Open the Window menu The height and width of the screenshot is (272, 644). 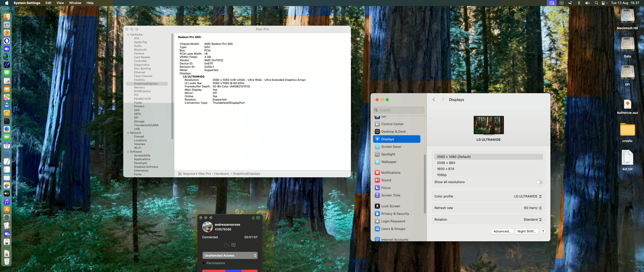click(x=75, y=3)
